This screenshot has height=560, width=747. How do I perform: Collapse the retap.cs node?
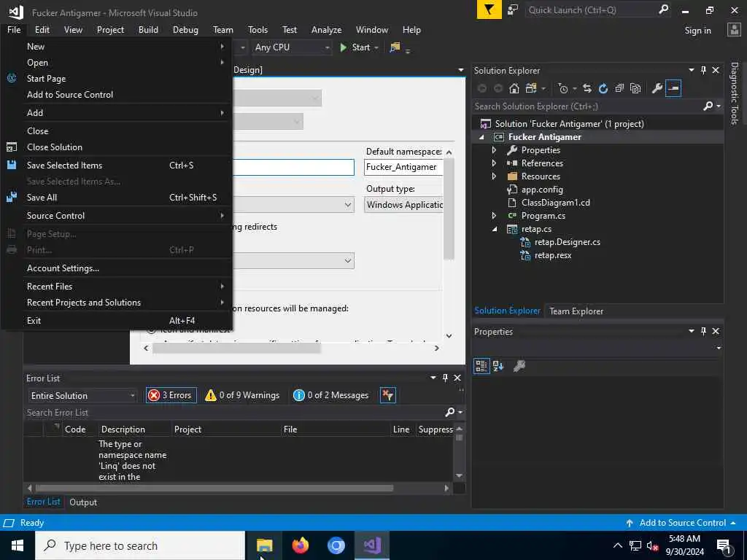click(495, 229)
